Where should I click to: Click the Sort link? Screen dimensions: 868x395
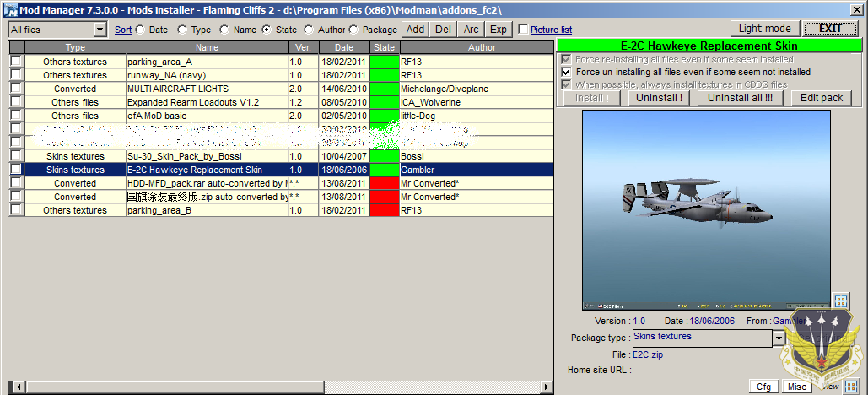click(123, 30)
